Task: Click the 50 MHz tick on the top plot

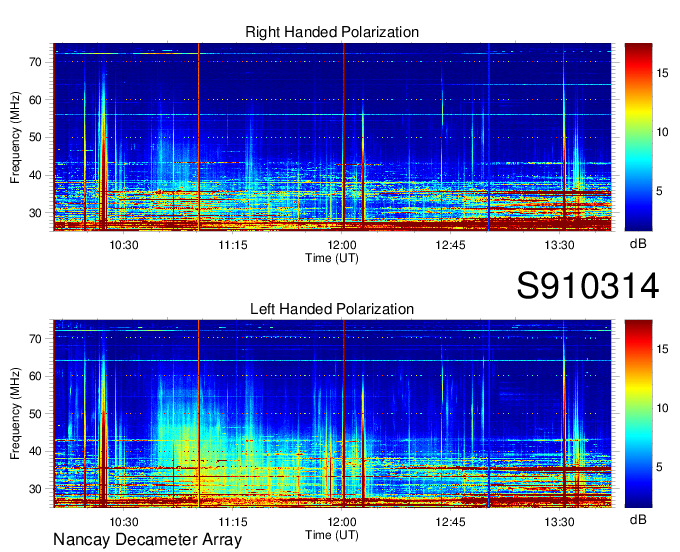Action: (36, 138)
